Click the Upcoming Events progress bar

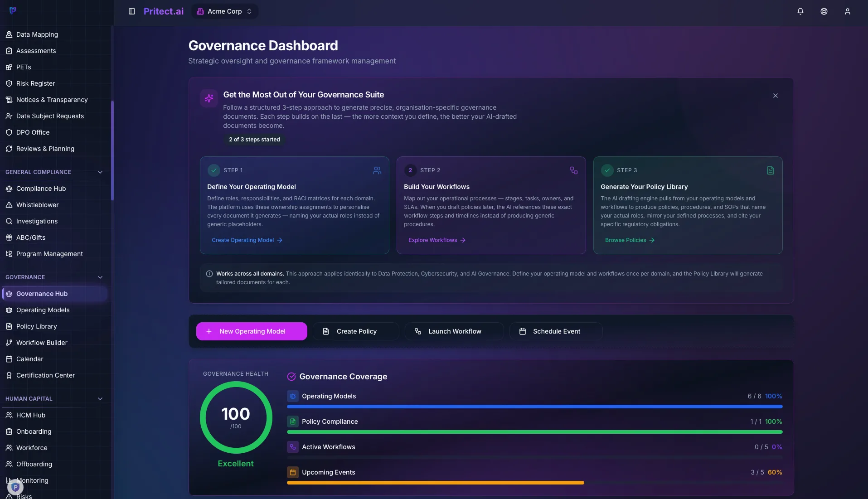(x=535, y=483)
